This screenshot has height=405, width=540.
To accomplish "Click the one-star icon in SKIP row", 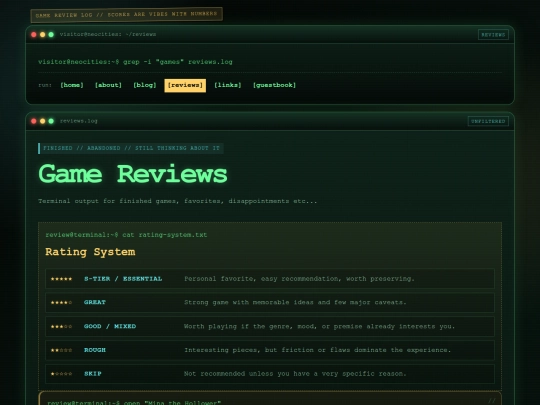I will click(x=61, y=374).
